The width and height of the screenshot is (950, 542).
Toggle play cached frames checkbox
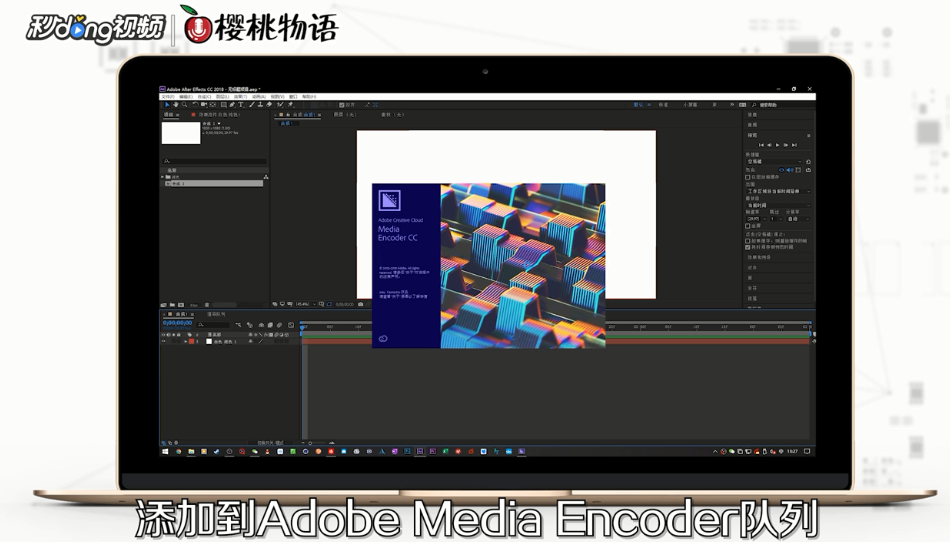coord(748,241)
